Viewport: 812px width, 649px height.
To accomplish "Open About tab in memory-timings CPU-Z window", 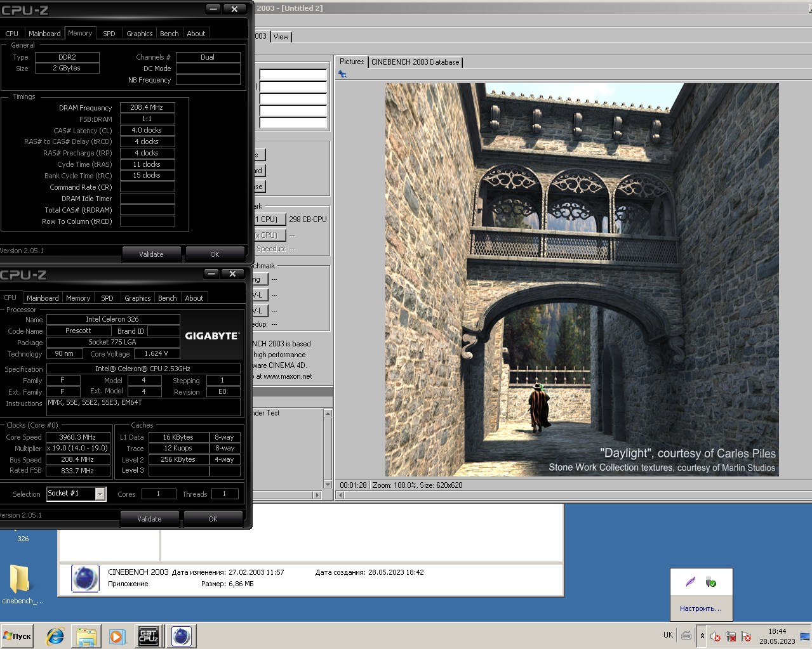I will [x=196, y=34].
